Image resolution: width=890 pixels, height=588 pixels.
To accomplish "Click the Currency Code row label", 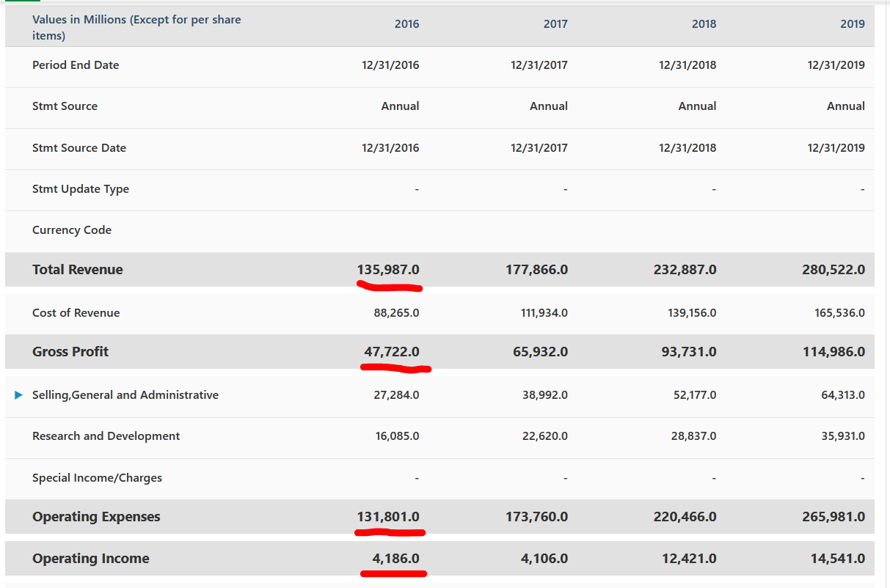I will (71, 229).
